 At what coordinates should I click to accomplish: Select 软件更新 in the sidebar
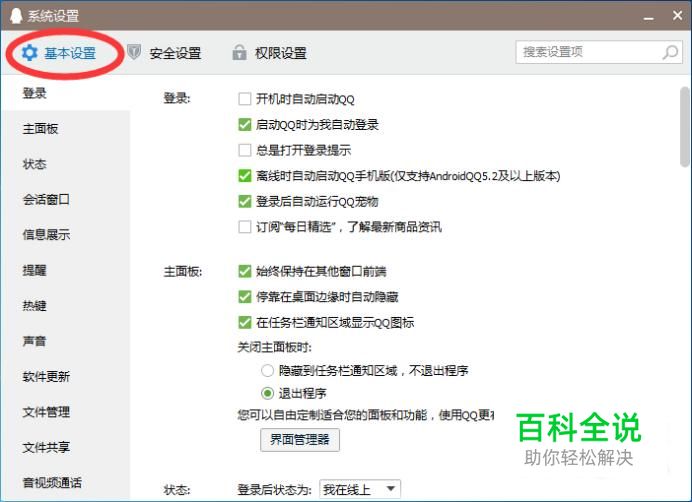point(65,377)
